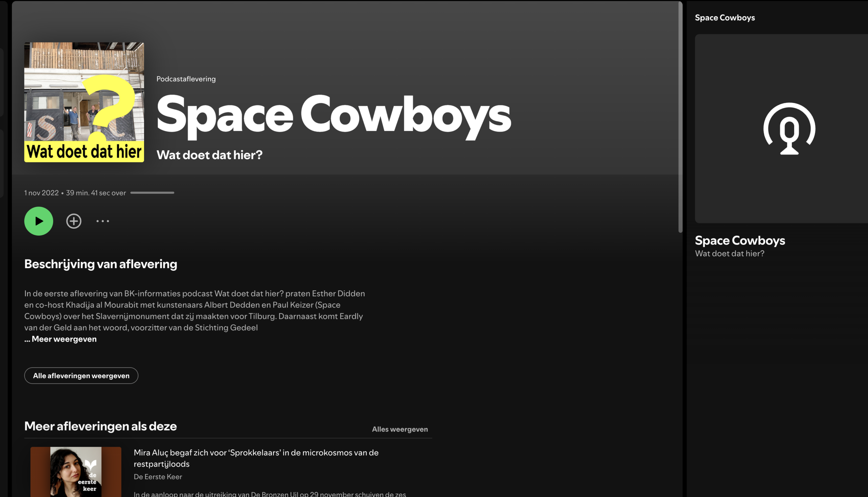The image size is (868, 497).
Task: Open Alles weergeven for similar episodes
Action: tap(399, 429)
